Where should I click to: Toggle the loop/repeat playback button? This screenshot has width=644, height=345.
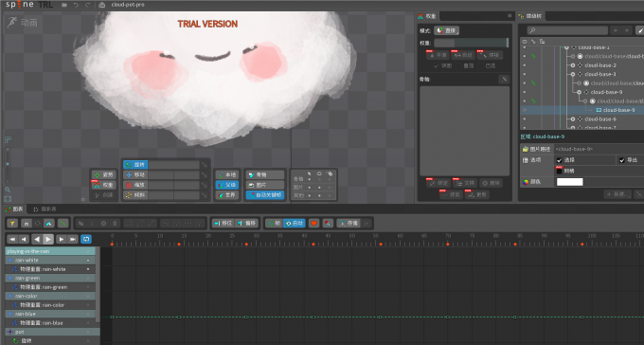click(86, 239)
